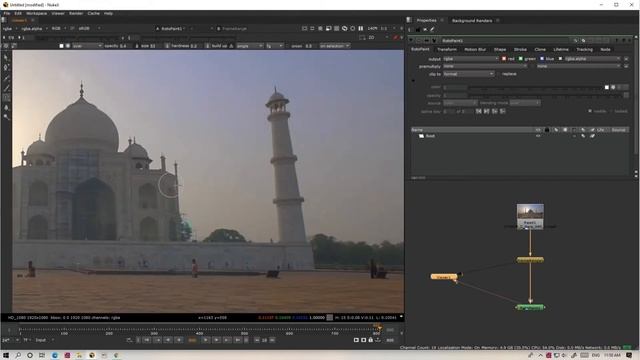Switch to the Motion Blur tab
This screenshot has height=360, width=640.
475,49
